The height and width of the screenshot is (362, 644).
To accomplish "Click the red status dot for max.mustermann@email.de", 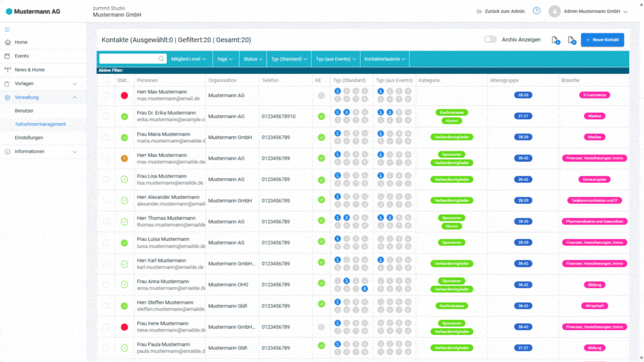I will (124, 96).
